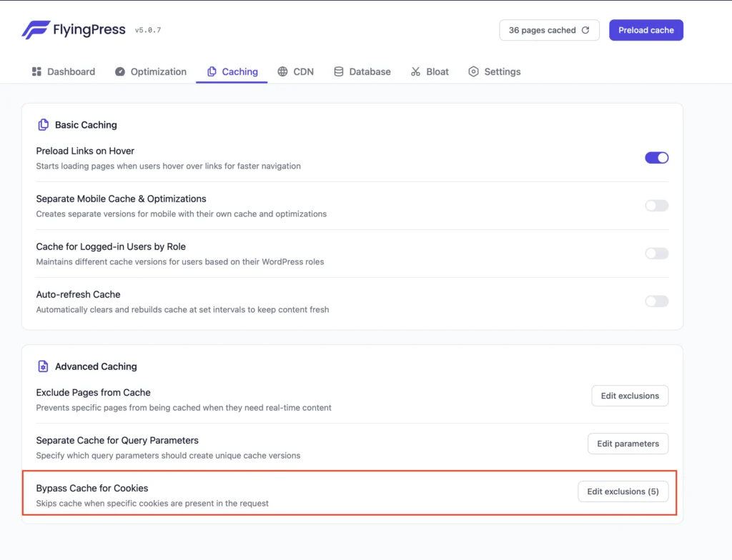Viewport: 732px width, 560px height.
Task: Click the FlyingPress brand name text
Action: [x=89, y=30]
